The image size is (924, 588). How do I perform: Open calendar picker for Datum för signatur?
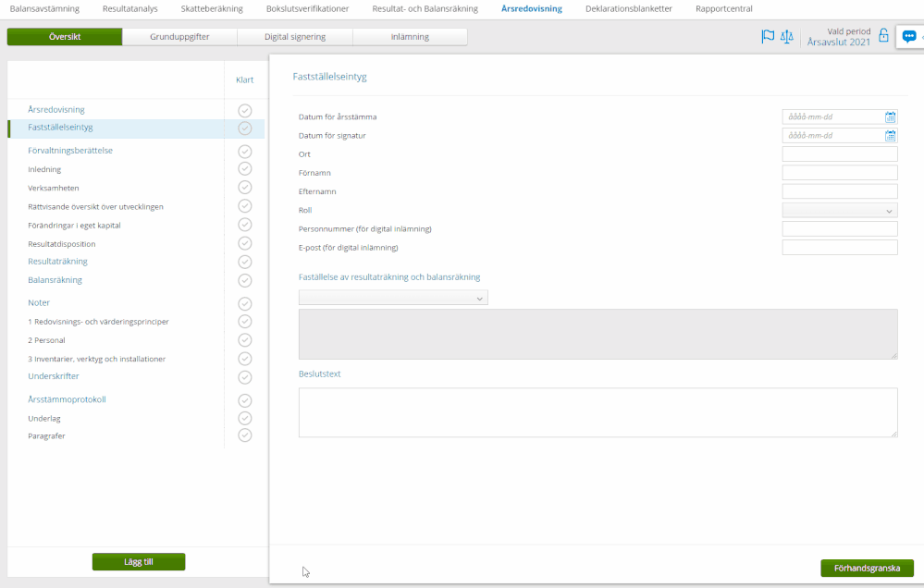pos(890,136)
